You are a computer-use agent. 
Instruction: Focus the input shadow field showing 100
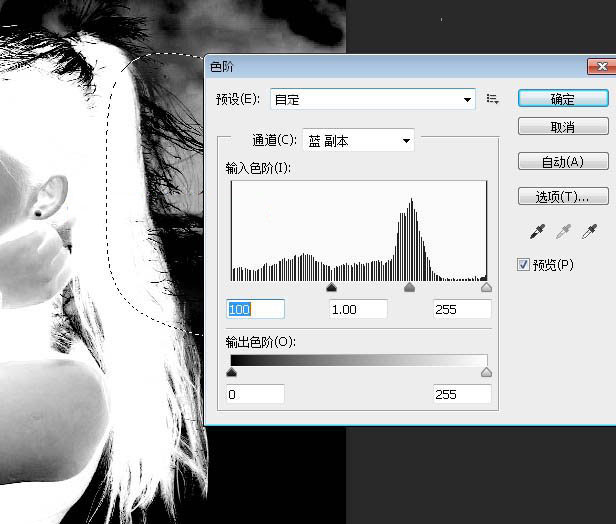pos(256,309)
